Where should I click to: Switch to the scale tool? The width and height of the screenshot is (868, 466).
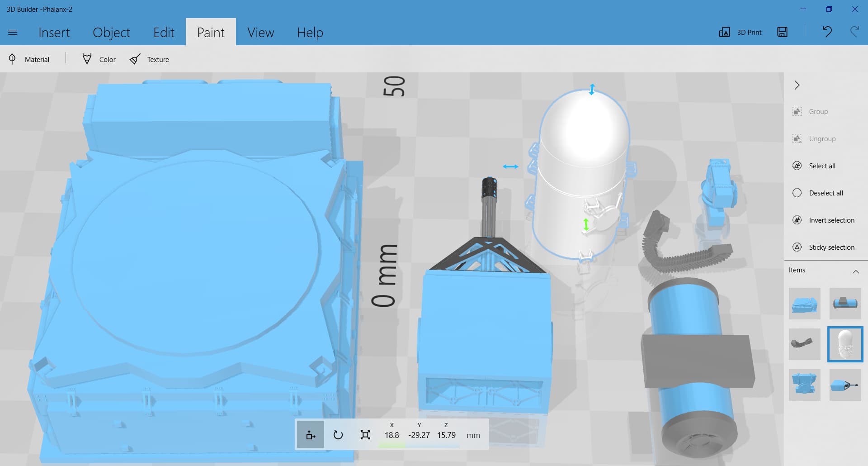point(365,435)
